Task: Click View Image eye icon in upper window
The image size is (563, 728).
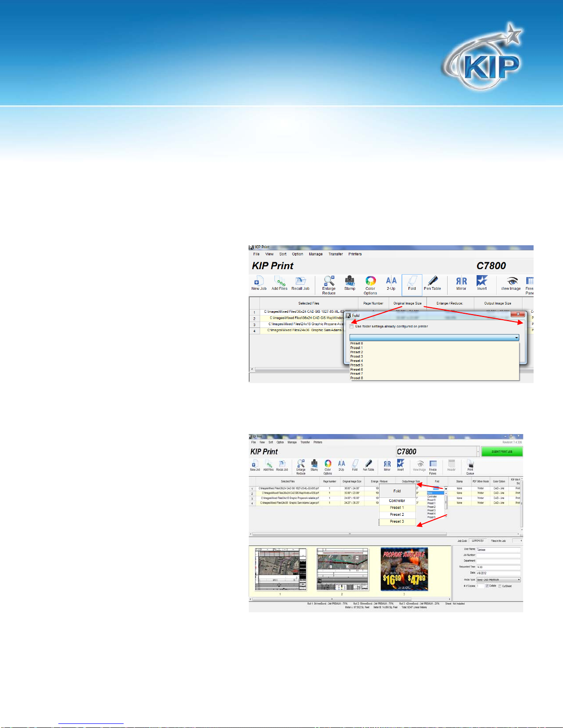Action: [x=511, y=283]
